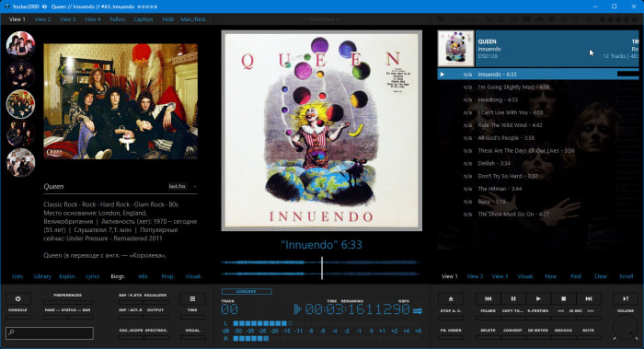
Task: Select the bottommost circular Queen artist thumbnail
Action: pyautogui.click(x=20, y=162)
